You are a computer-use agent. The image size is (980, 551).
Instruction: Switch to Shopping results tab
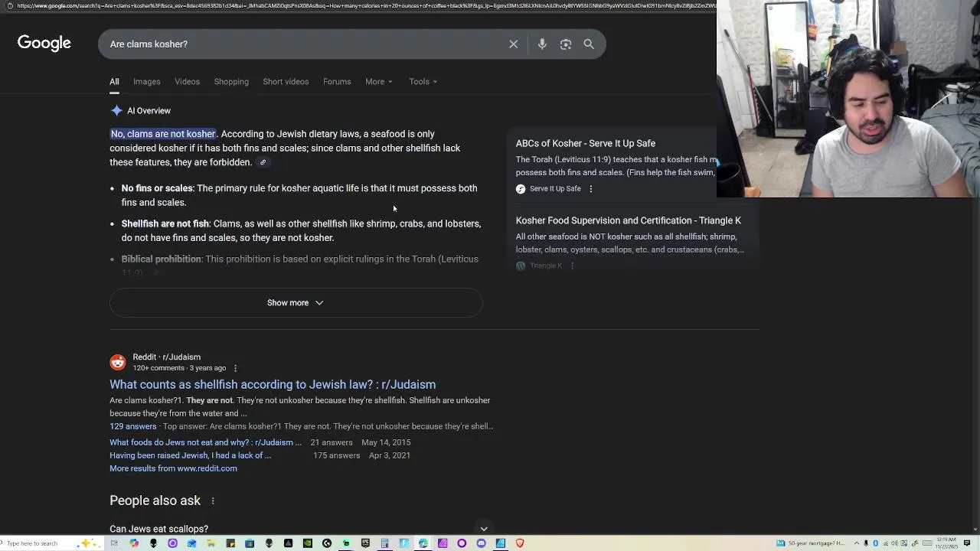(x=231, y=82)
